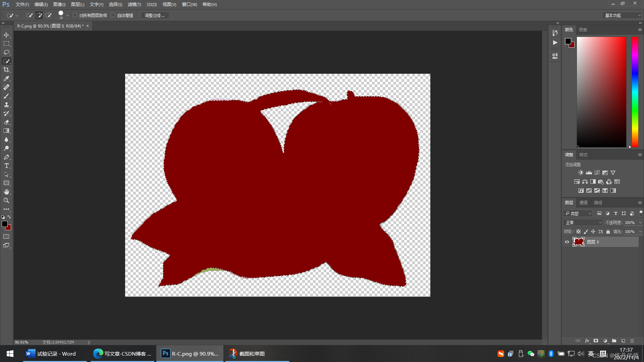The image size is (644, 362).
Task: Select the Brush tool
Action: (x=6, y=96)
